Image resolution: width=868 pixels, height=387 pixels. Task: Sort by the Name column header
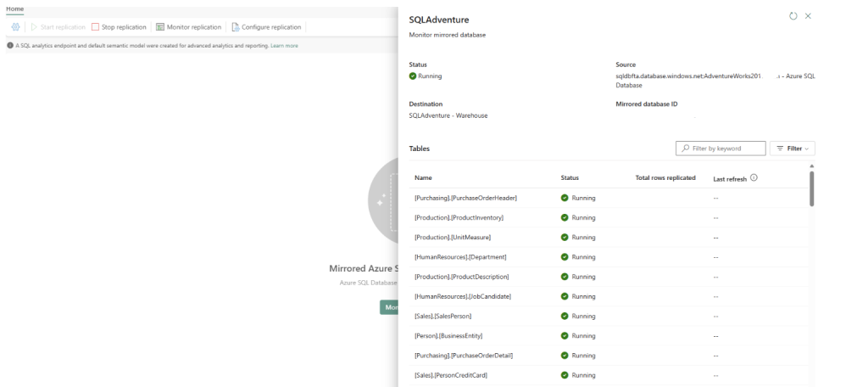[x=423, y=178]
